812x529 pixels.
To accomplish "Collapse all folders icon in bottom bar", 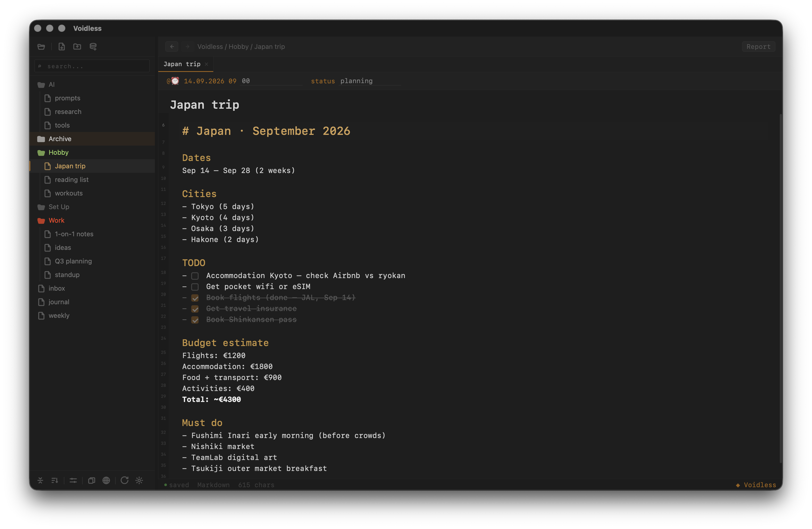I will [x=40, y=480].
